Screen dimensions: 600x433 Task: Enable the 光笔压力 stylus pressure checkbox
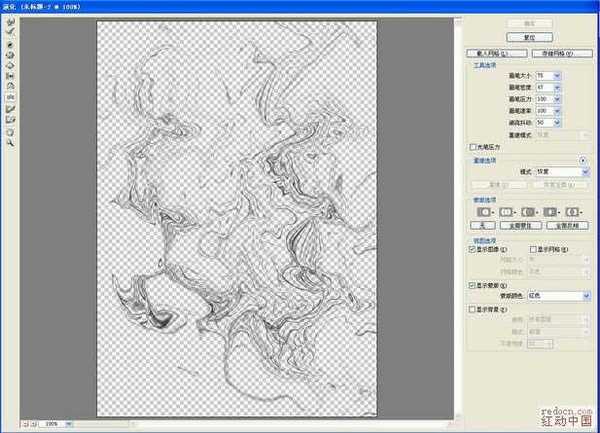click(474, 146)
